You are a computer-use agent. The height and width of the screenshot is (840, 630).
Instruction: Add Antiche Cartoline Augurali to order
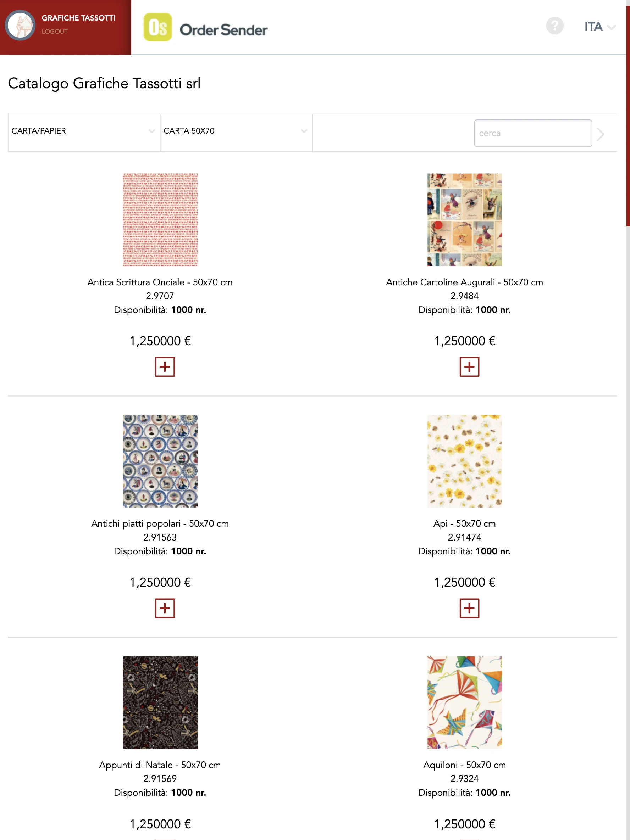point(470,366)
